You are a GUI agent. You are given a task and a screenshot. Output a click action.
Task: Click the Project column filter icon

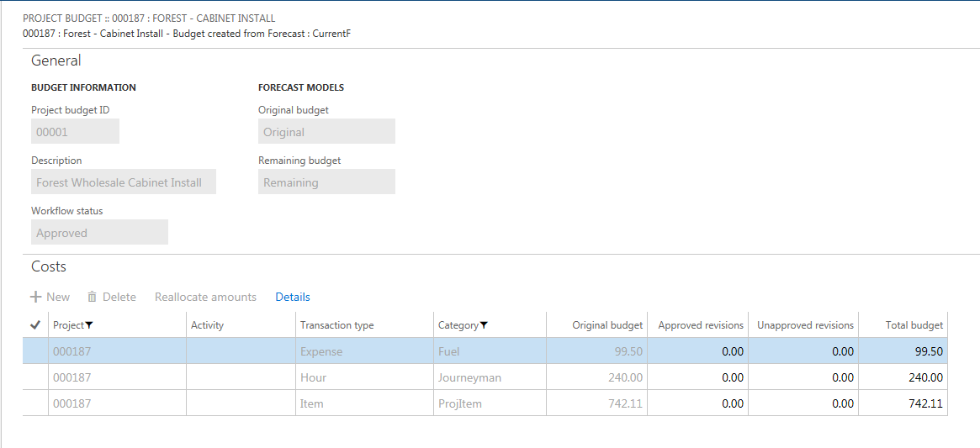pyautogui.click(x=90, y=325)
